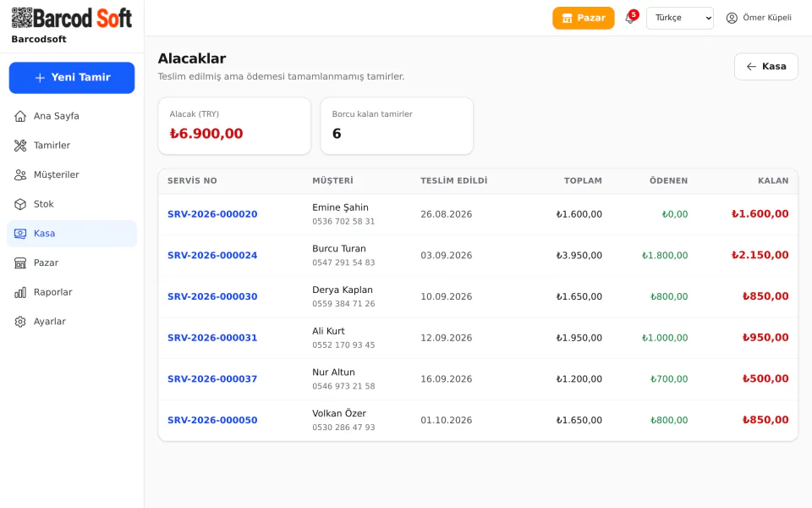Viewport: 812px width, 508px height.
Task: Click the Ömer Küpeli user profile icon
Action: [732, 18]
